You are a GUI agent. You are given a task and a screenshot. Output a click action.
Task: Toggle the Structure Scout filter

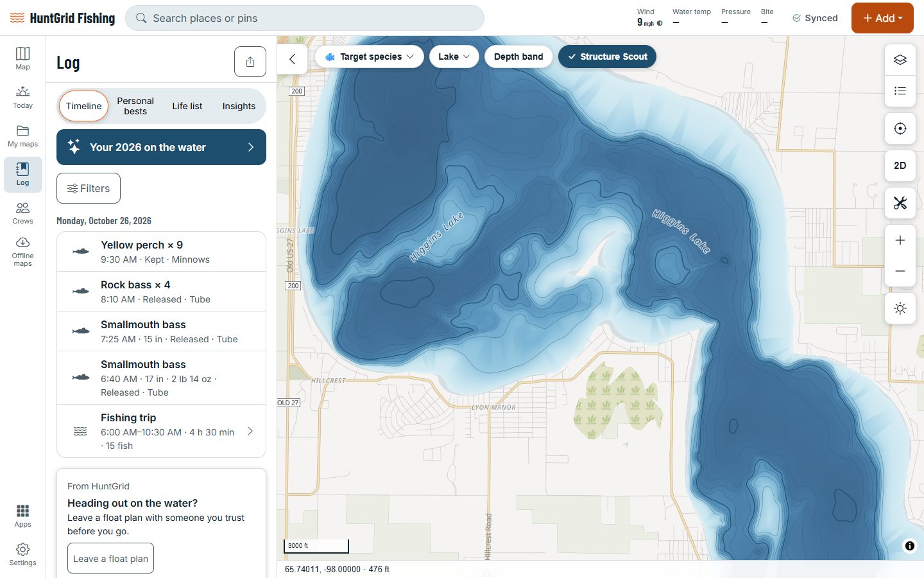(x=607, y=57)
